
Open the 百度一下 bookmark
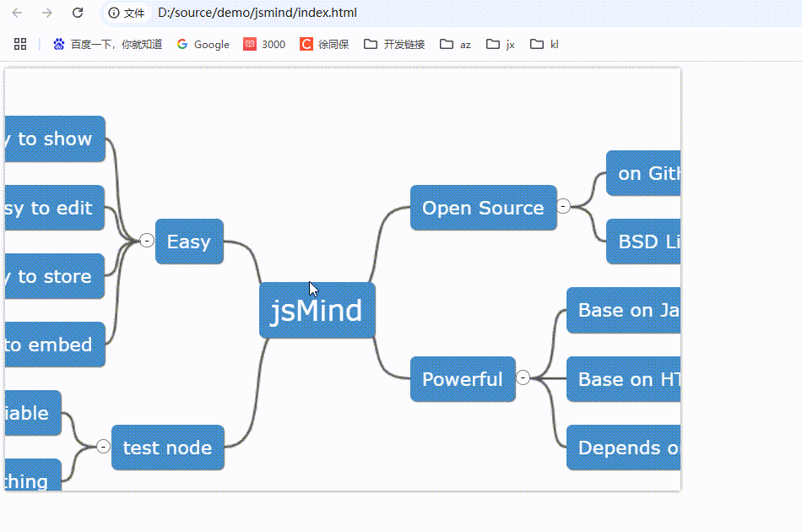pyautogui.click(x=107, y=45)
